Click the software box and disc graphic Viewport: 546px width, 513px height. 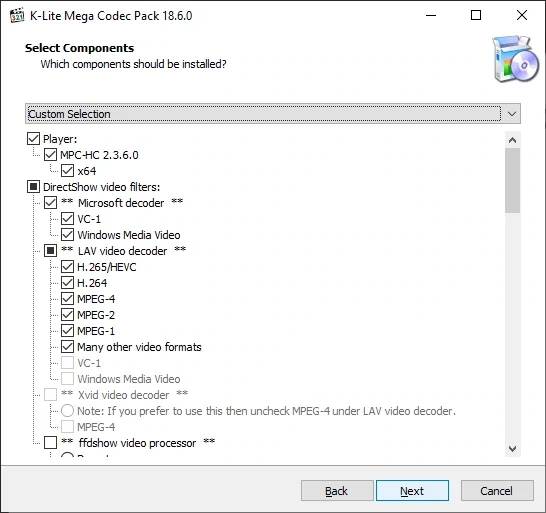(x=515, y=59)
